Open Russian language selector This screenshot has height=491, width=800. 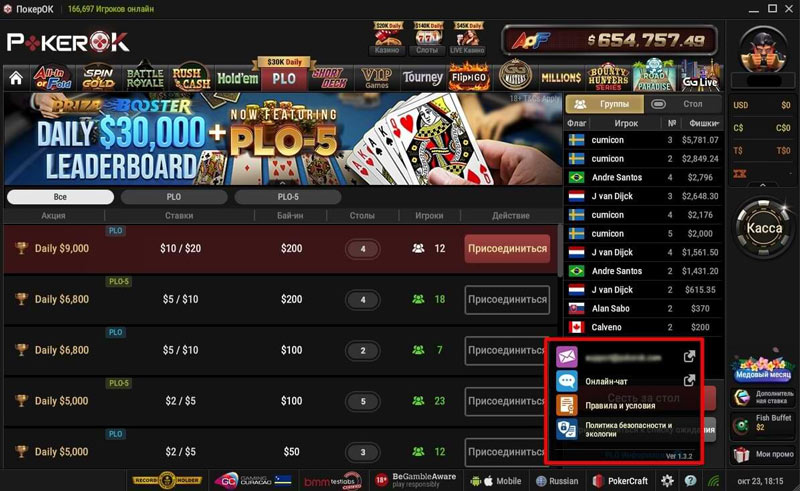click(557, 481)
